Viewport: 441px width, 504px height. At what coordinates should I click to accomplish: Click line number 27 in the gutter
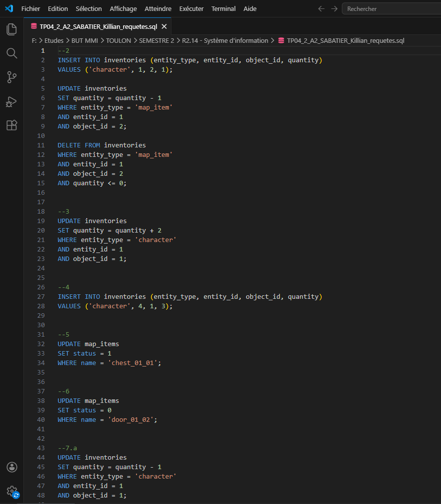(x=41, y=297)
